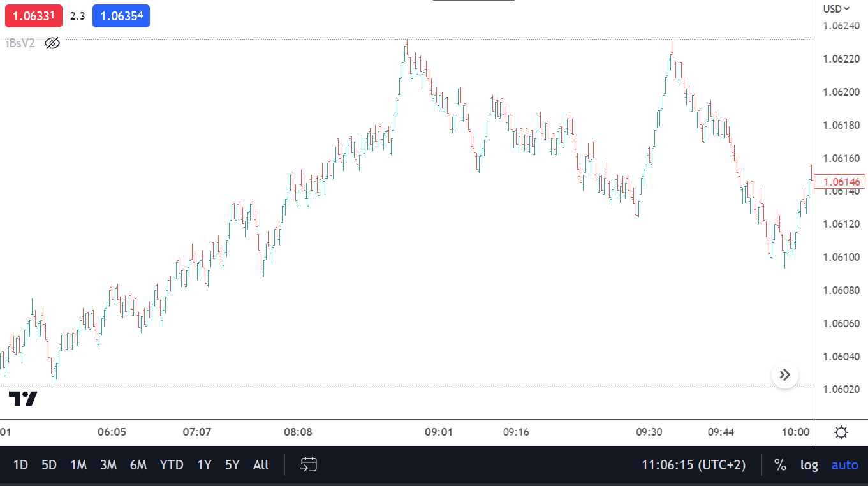Select the 1Y time range
This screenshot has height=486, width=868.
(x=204, y=465)
